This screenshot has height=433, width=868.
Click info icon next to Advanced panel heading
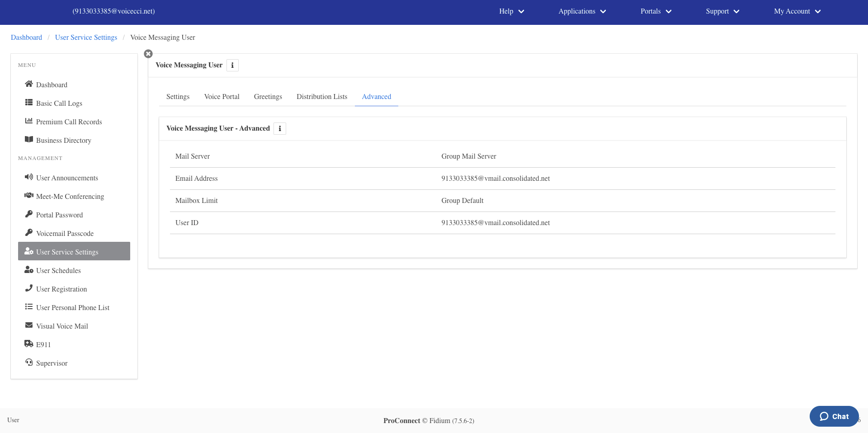[x=280, y=129]
